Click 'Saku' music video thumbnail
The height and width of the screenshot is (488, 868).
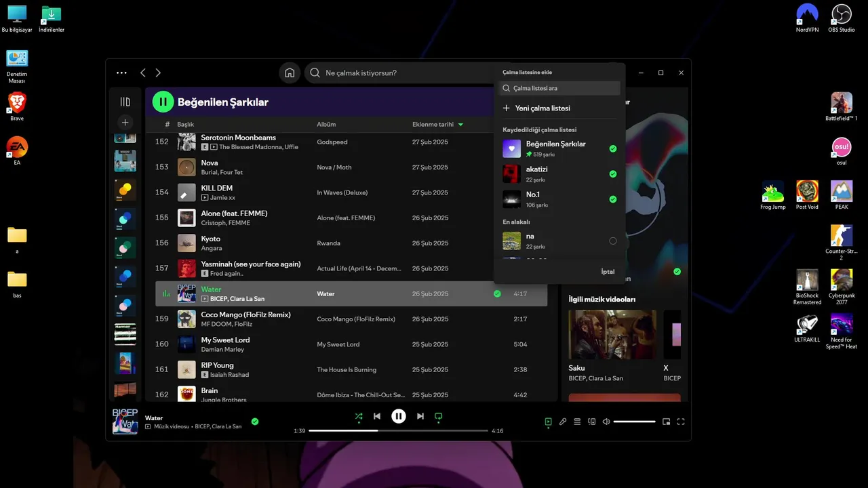click(612, 334)
